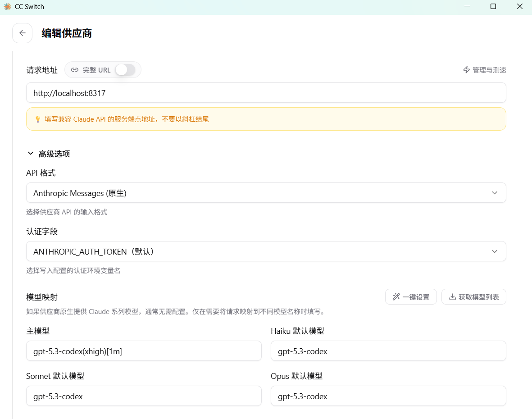Focus the Haiku 默认模型 input field

[388, 351]
